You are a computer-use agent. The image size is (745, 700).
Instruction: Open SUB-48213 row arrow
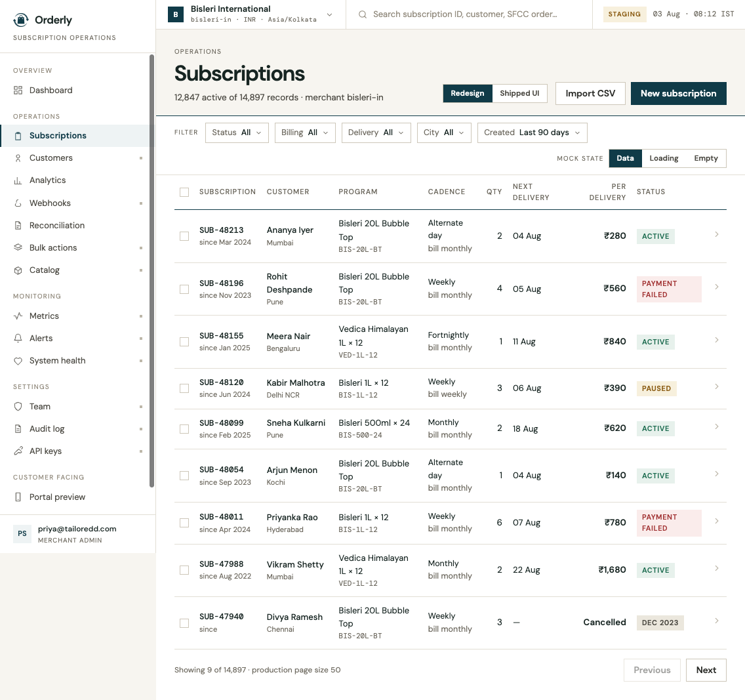717,234
